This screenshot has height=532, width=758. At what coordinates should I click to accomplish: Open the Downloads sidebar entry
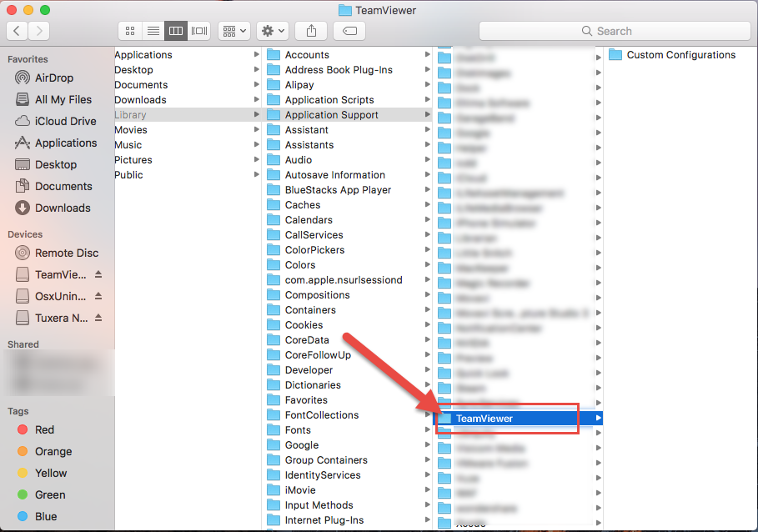point(58,208)
